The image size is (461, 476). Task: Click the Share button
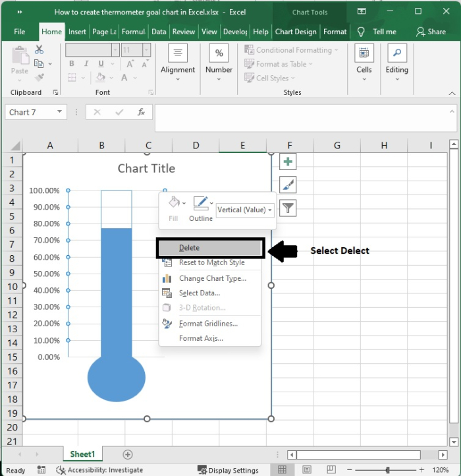(x=431, y=32)
